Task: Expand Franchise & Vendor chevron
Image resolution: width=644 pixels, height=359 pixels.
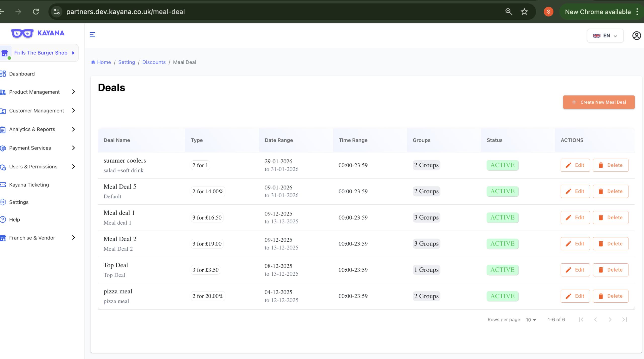Action: (x=73, y=238)
